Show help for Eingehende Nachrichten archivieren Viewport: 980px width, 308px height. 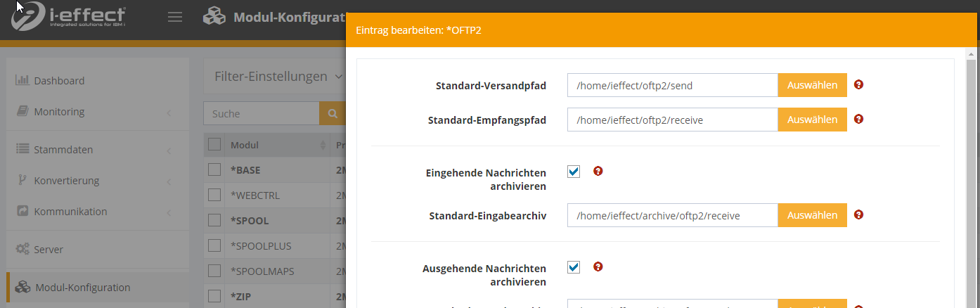598,171
